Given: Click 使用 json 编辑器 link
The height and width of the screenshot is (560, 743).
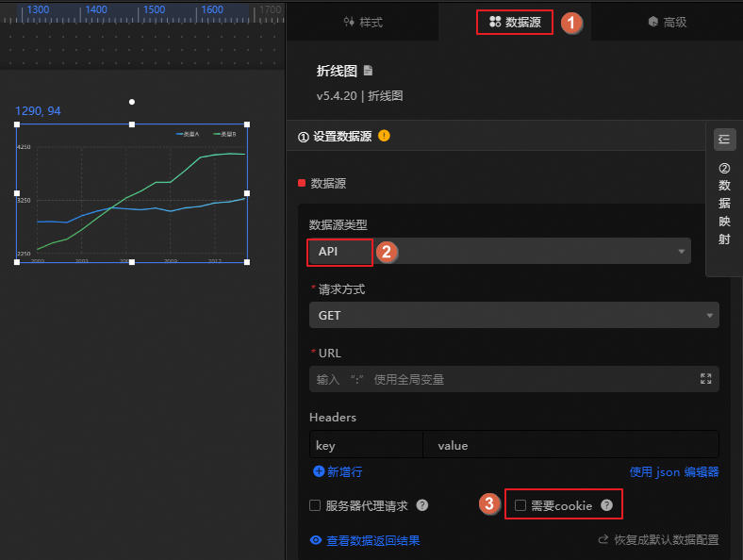Looking at the screenshot, I should pos(674,472).
